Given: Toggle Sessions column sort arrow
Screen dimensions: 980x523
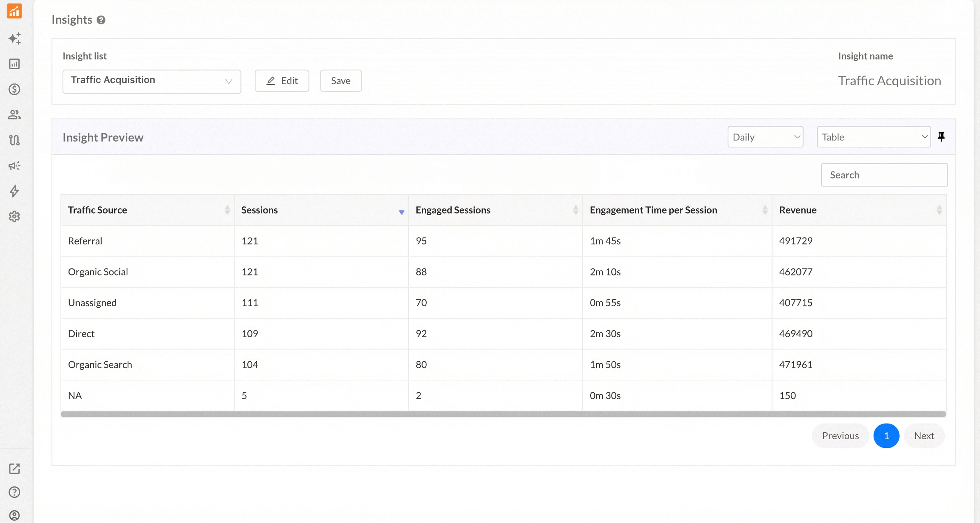Looking at the screenshot, I should point(401,212).
